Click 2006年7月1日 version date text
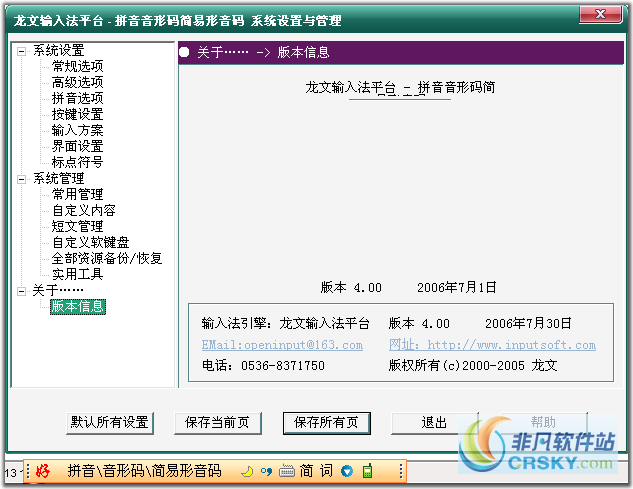The width and height of the screenshot is (633, 489). pyautogui.click(x=457, y=288)
